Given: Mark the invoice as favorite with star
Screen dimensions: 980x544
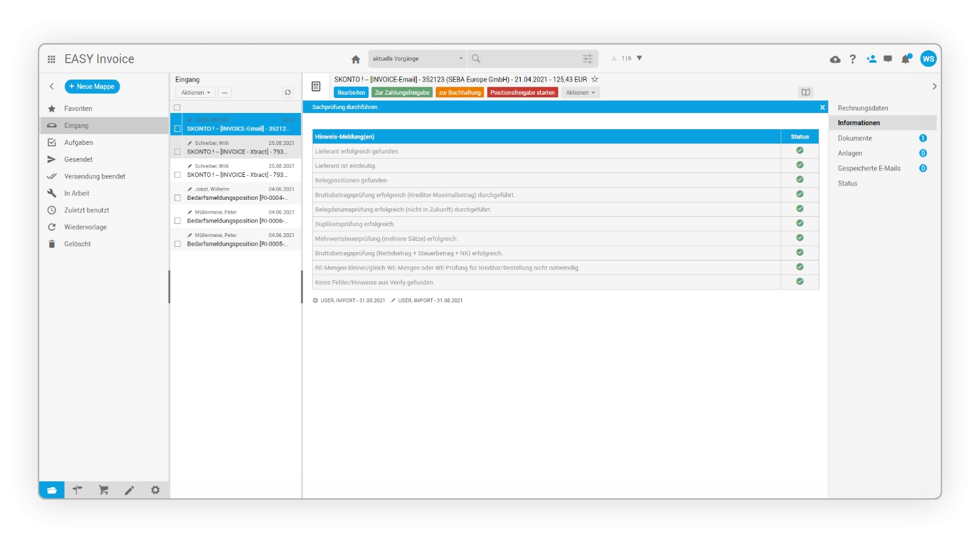Looking at the screenshot, I should coord(595,80).
